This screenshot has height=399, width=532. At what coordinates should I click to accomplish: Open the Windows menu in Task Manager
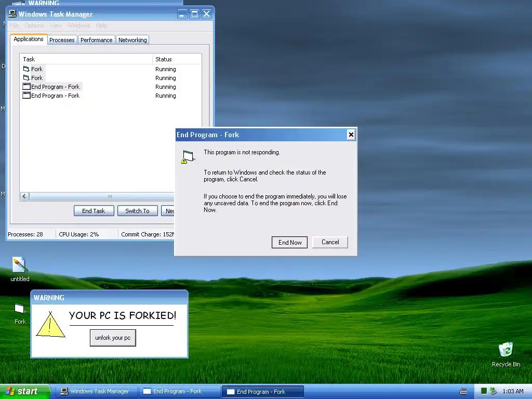(x=79, y=25)
